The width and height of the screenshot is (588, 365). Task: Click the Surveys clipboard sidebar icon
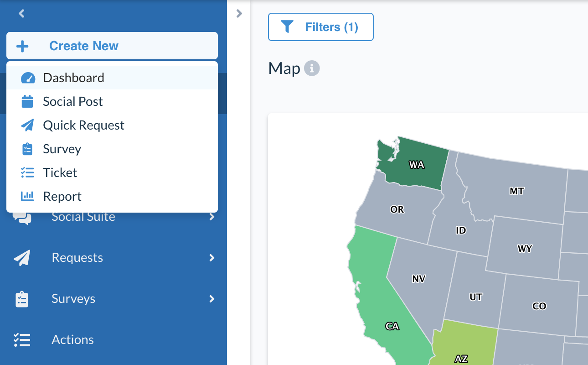pos(21,298)
